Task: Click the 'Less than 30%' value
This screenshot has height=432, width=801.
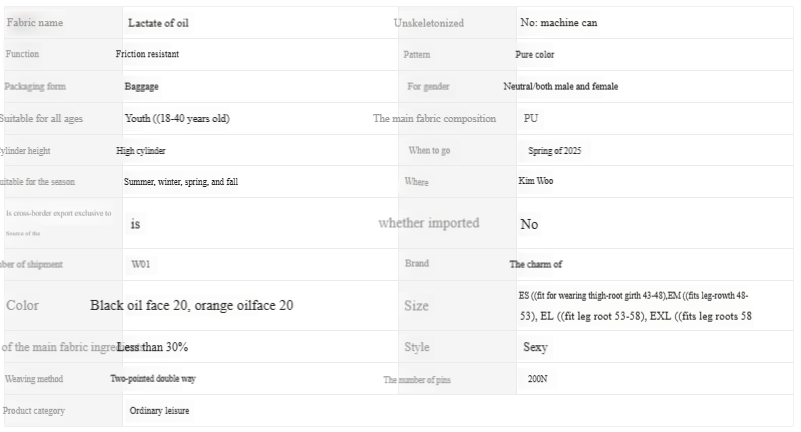Action: click(152, 347)
